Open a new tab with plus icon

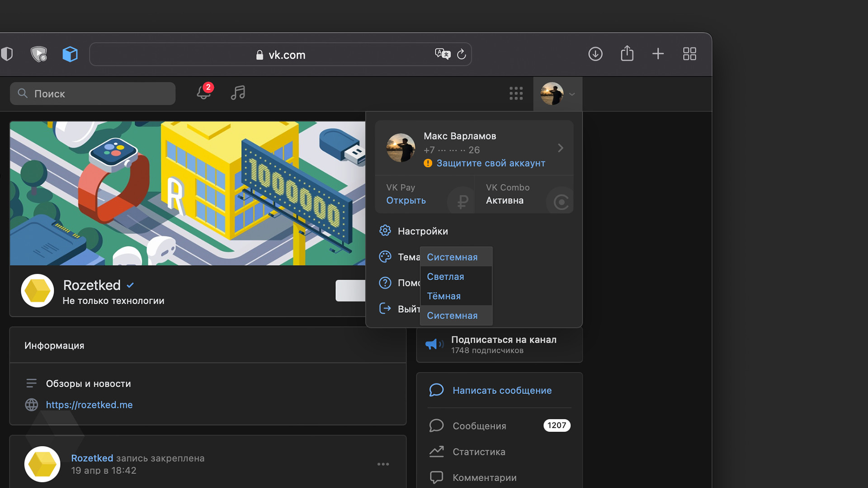[x=658, y=54]
